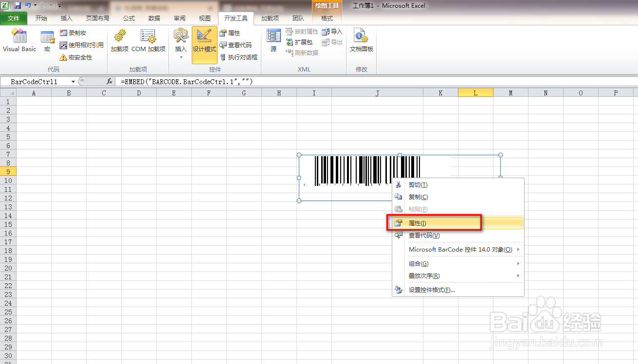The width and height of the screenshot is (638, 364).
Task: Click Expansion Packs (扩展包)
Action: click(299, 42)
